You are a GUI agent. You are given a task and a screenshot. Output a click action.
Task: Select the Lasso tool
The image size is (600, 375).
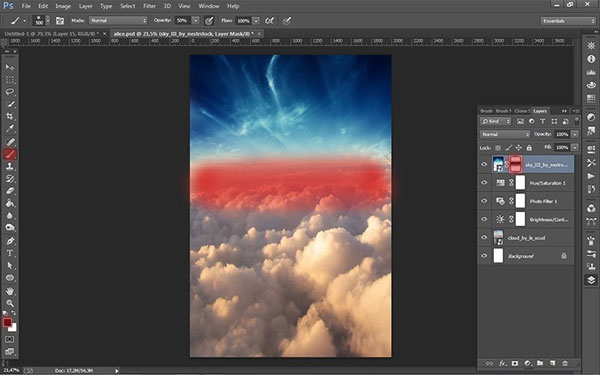10,92
